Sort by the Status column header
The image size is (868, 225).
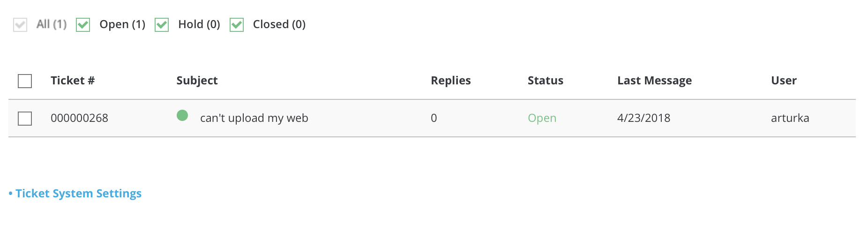click(x=545, y=81)
